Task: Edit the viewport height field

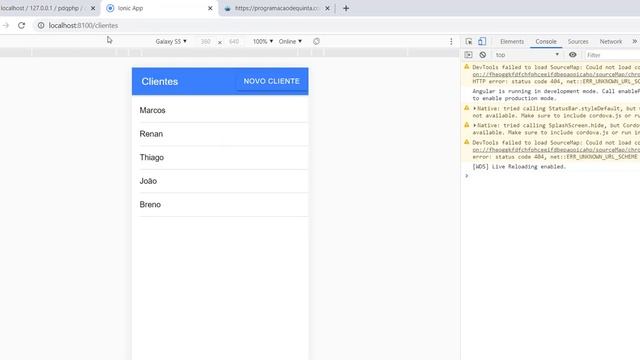Action: pyautogui.click(x=234, y=42)
